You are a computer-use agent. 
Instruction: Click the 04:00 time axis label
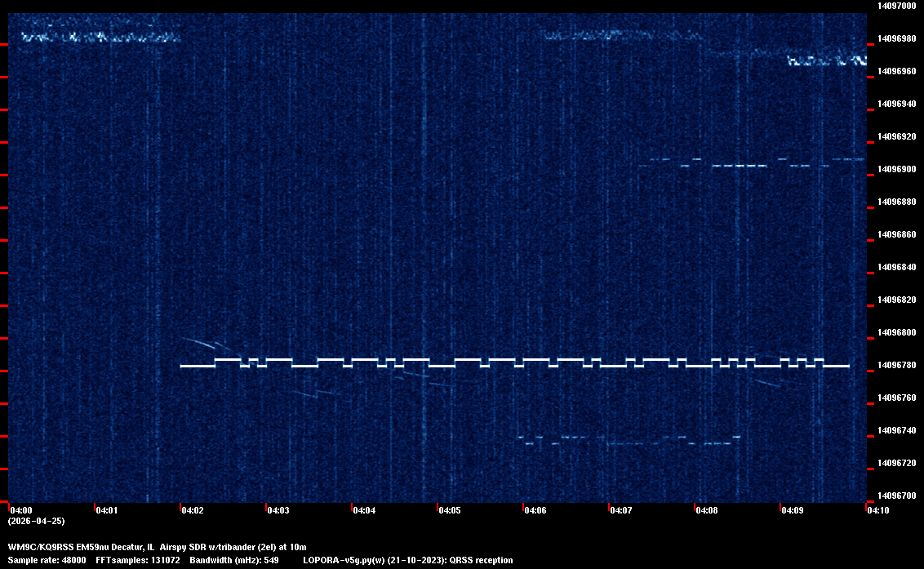click(x=21, y=511)
